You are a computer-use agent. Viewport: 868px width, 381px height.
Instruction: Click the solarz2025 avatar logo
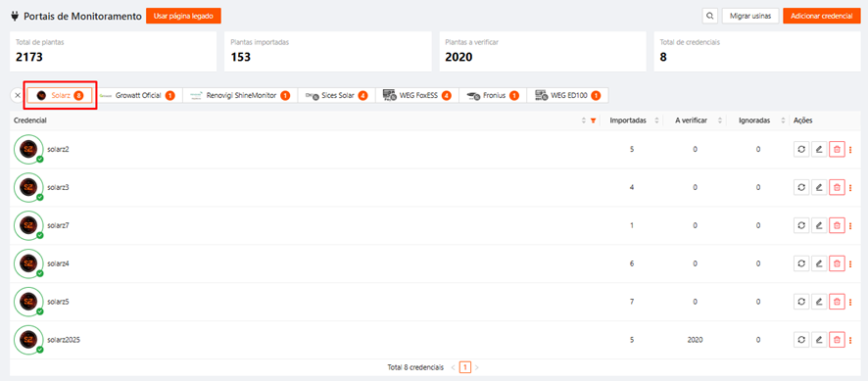coord(28,340)
